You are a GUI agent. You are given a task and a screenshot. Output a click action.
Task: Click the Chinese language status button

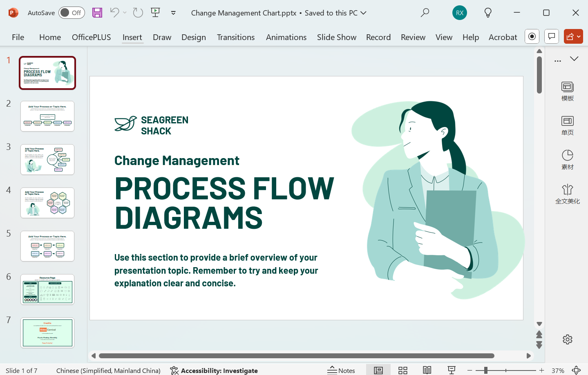108,371
